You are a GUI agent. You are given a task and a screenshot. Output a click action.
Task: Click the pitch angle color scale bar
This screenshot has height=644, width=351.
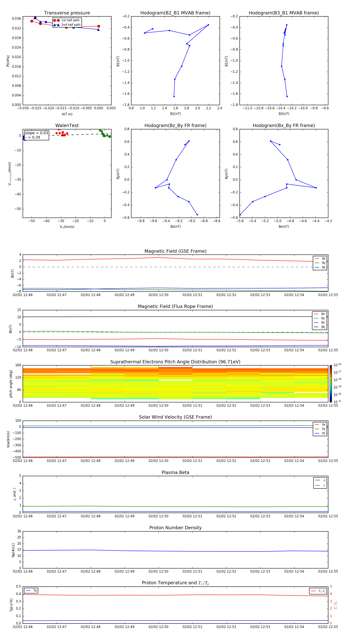[331, 384]
